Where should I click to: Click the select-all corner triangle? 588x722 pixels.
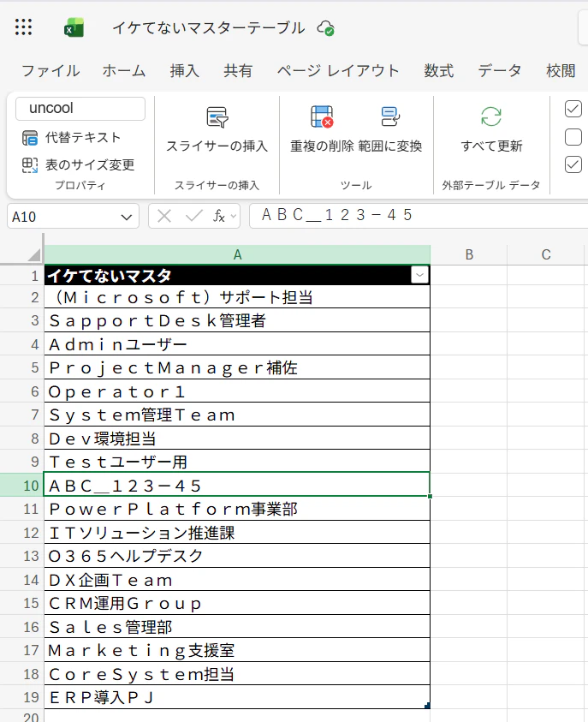click(x=33, y=254)
